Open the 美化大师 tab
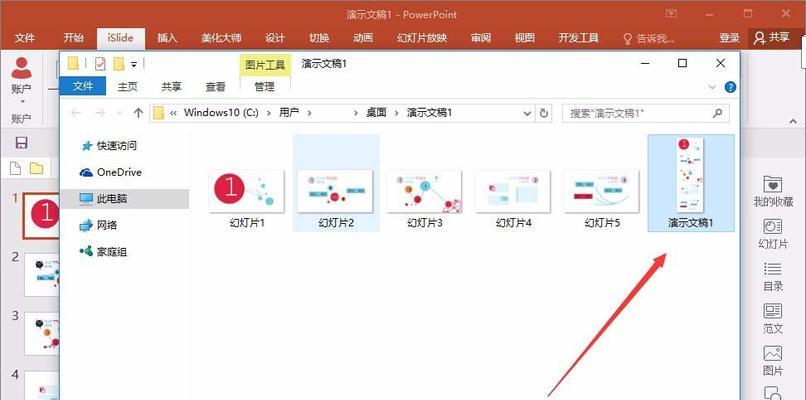The height and width of the screenshot is (400, 806). click(x=221, y=38)
